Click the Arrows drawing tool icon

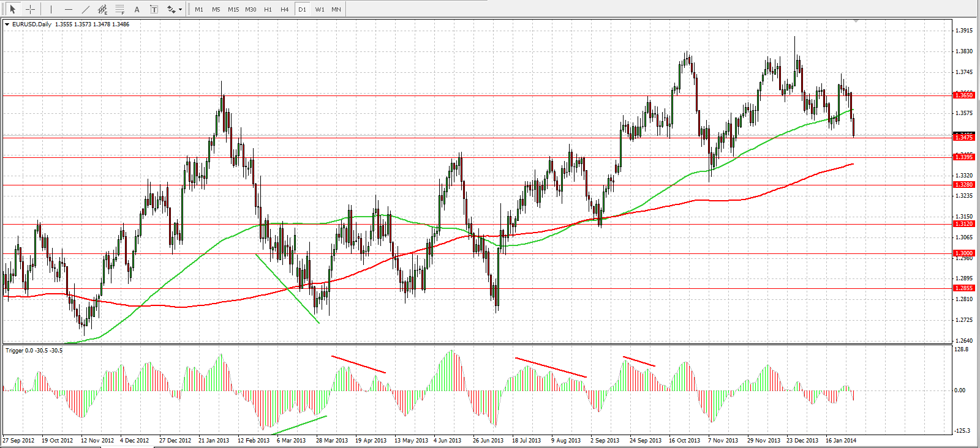171,9
